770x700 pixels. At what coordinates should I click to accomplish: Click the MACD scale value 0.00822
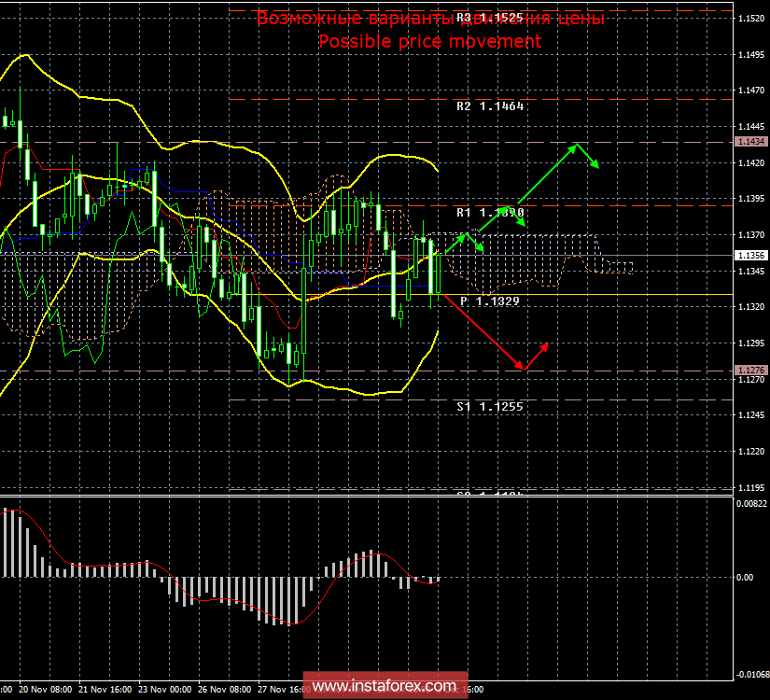[751, 503]
